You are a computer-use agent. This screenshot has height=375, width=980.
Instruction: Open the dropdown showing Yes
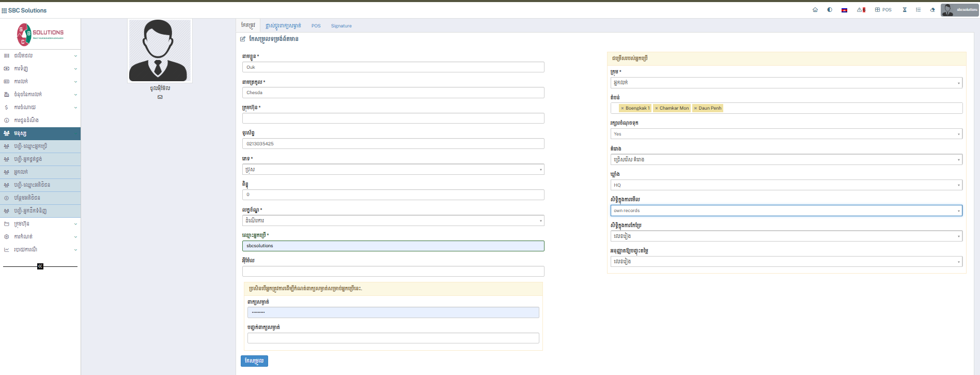point(786,134)
